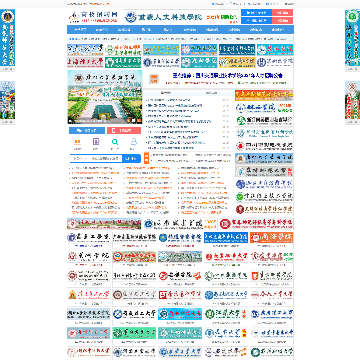The image size is (360, 360).
Task: Switch to the left tab above news list
Action: [x=166, y=93]
